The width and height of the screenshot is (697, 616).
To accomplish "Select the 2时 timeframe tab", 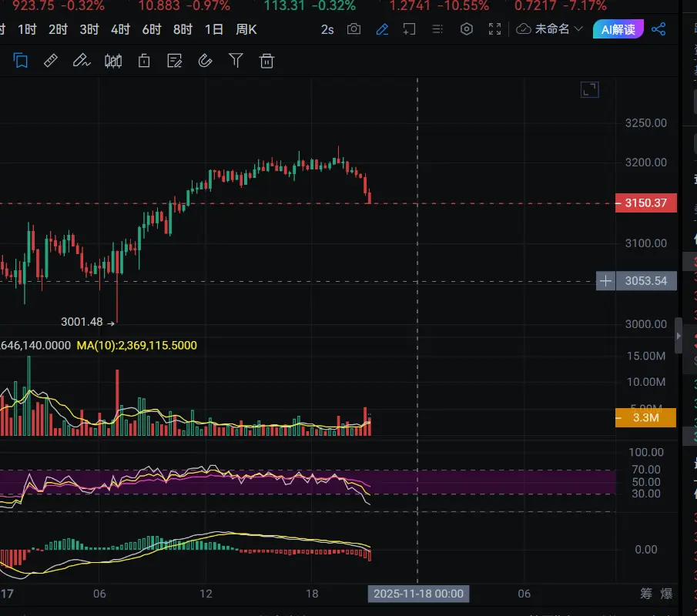I will (x=58, y=29).
